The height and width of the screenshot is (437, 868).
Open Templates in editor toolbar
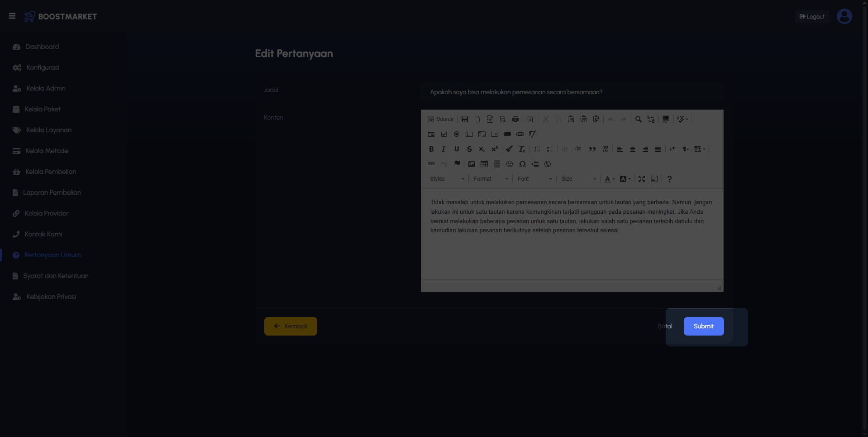point(530,119)
